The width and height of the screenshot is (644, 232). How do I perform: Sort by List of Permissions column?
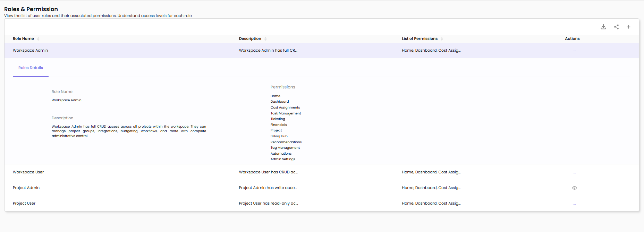coord(442,39)
